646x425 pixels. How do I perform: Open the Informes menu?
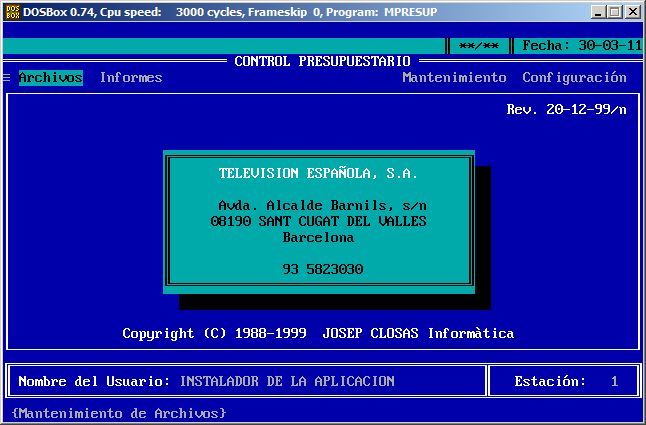pyautogui.click(x=131, y=78)
